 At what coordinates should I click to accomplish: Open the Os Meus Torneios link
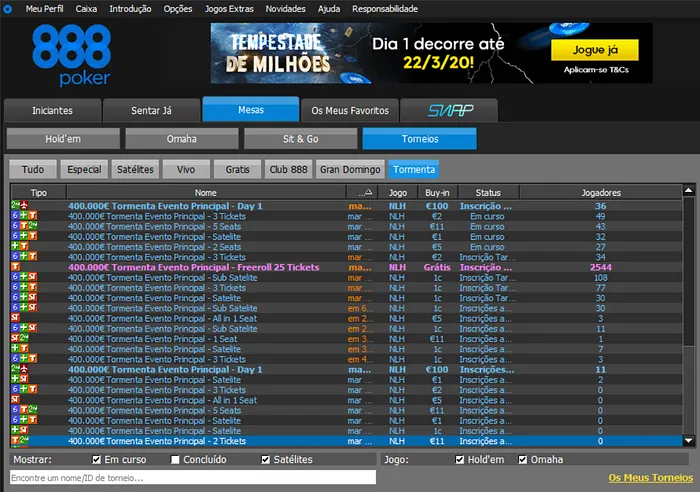(x=650, y=478)
